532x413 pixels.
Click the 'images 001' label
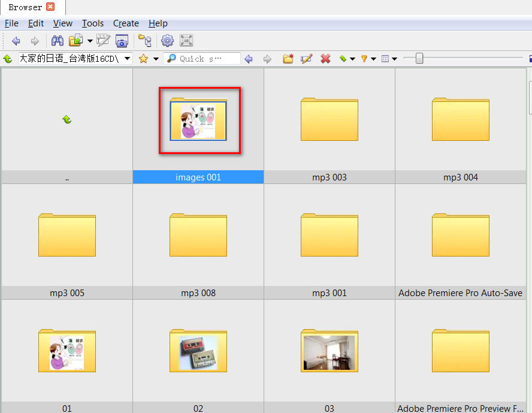click(198, 177)
